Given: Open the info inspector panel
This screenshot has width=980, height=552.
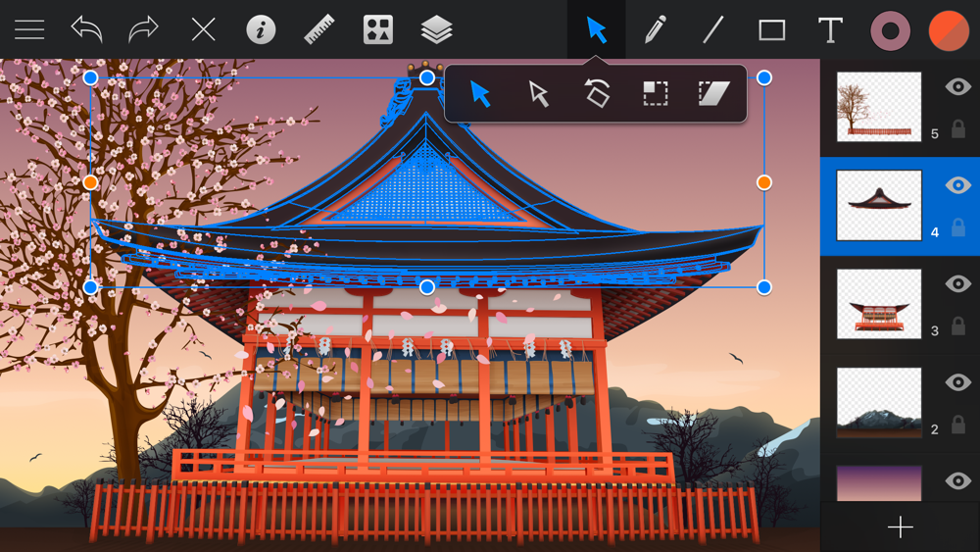Looking at the screenshot, I should (x=261, y=29).
